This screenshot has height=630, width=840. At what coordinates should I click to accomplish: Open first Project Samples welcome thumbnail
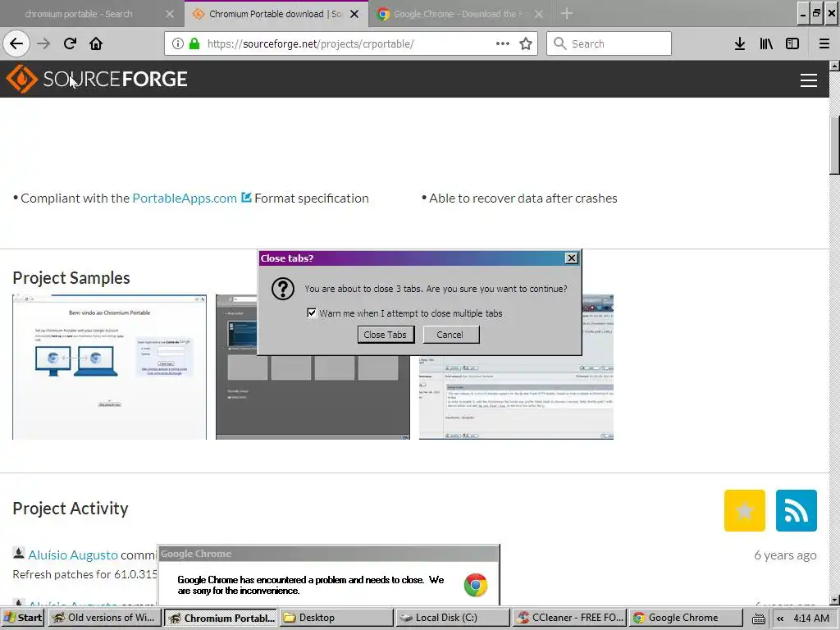(x=109, y=367)
